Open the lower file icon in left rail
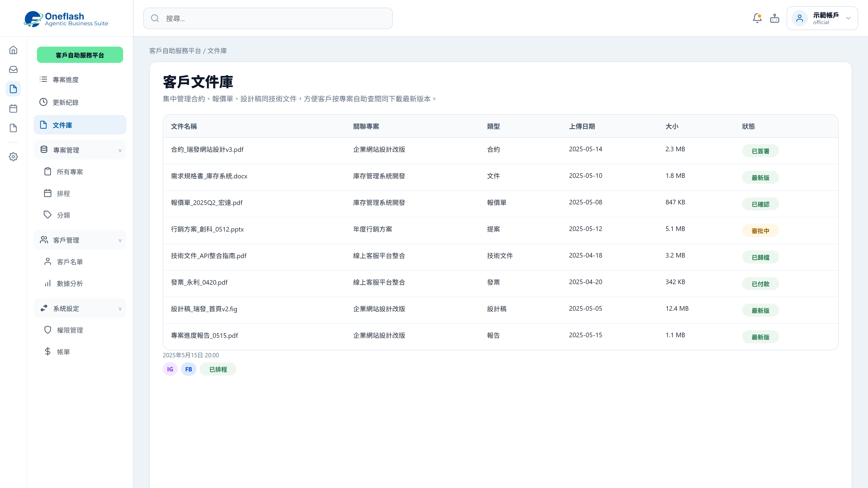This screenshot has width=868, height=488. coord(13,128)
